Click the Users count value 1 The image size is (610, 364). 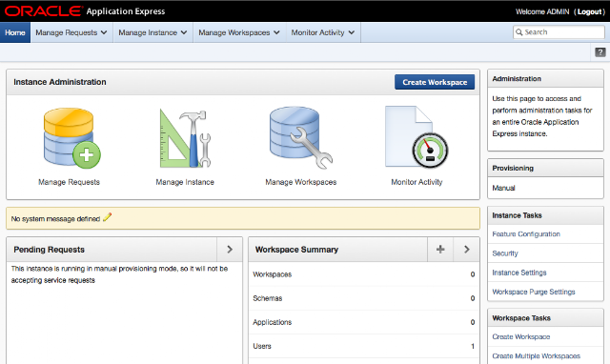pyautogui.click(x=473, y=346)
